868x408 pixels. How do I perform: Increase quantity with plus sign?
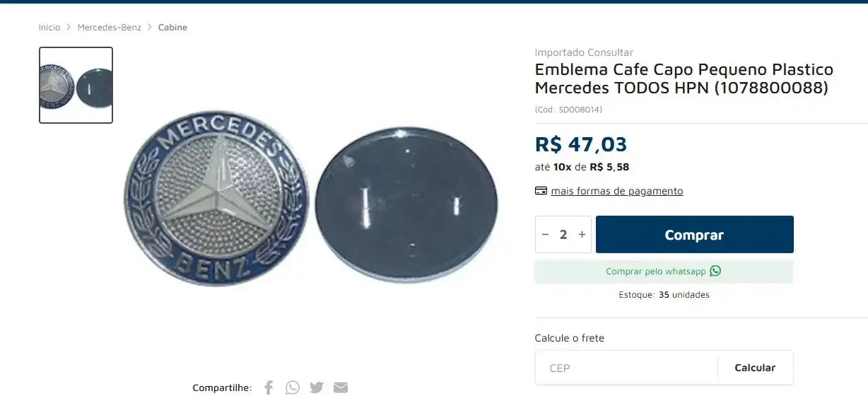click(x=582, y=235)
